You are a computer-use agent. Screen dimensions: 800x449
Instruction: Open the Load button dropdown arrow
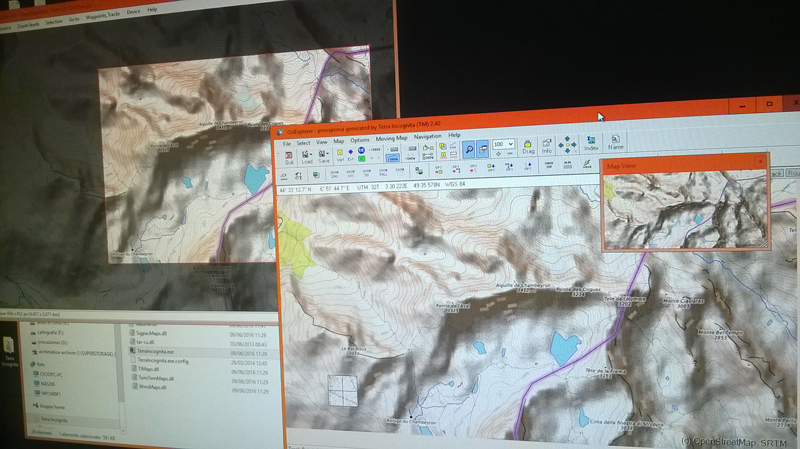[x=311, y=154]
